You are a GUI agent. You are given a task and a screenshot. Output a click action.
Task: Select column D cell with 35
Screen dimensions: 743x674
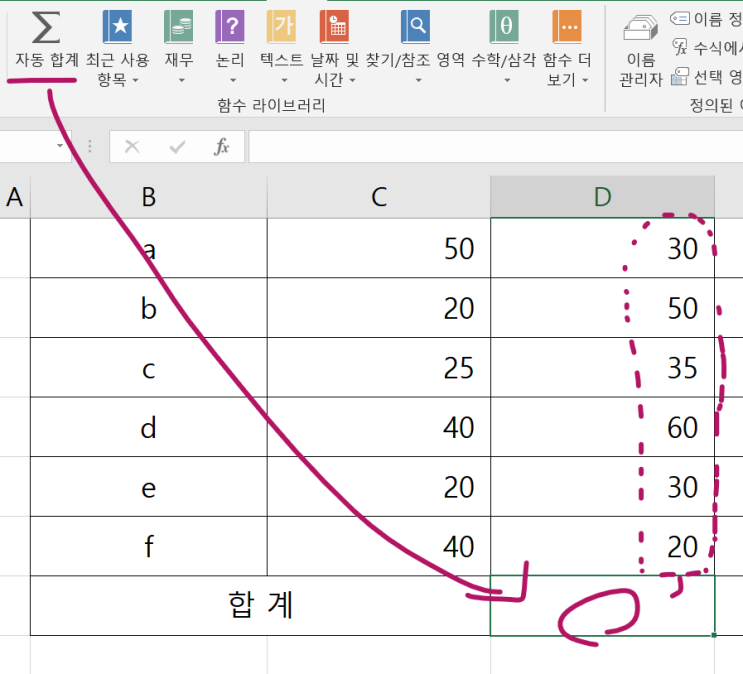[602, 367]
